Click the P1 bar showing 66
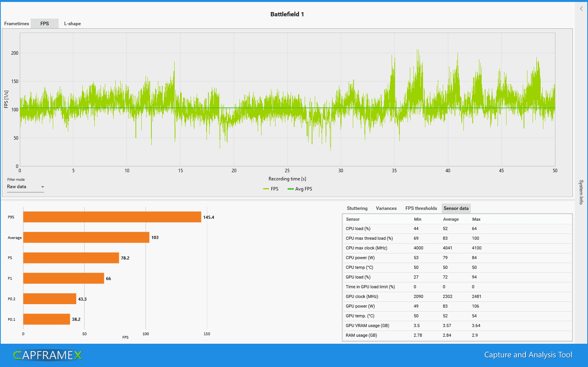This screenshot has width=588, height=367. [x=64, y=278]
